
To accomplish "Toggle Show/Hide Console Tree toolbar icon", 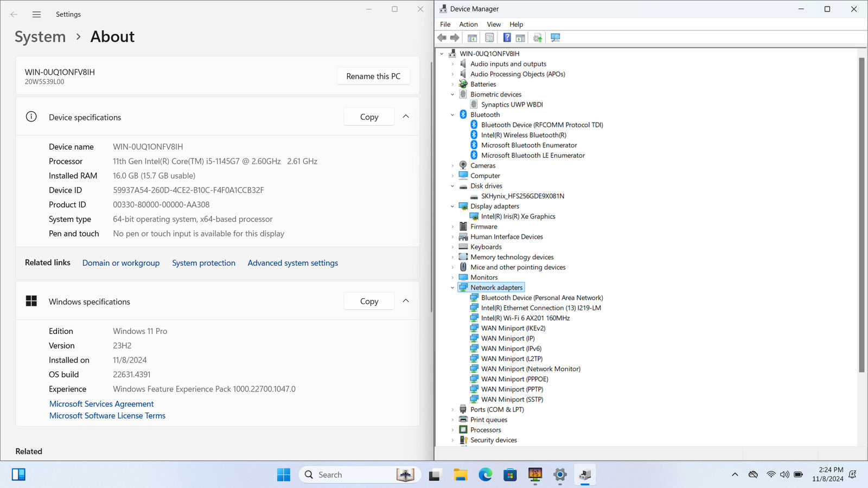I will coord(472,37).
